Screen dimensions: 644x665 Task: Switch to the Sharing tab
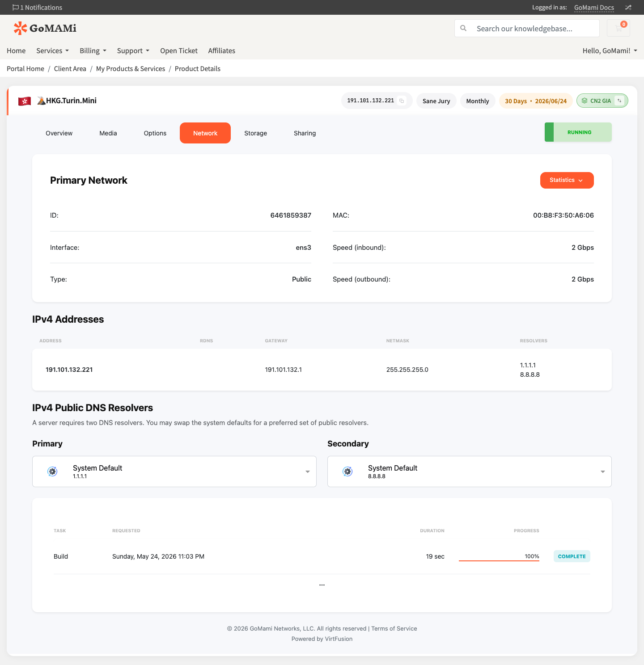(x=305, y=133)
